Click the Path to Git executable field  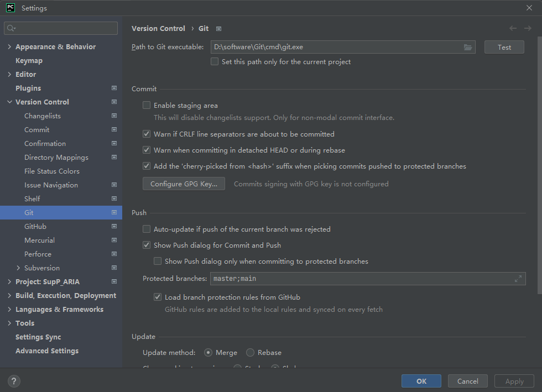pyautogui.click(x=343, y=47)
